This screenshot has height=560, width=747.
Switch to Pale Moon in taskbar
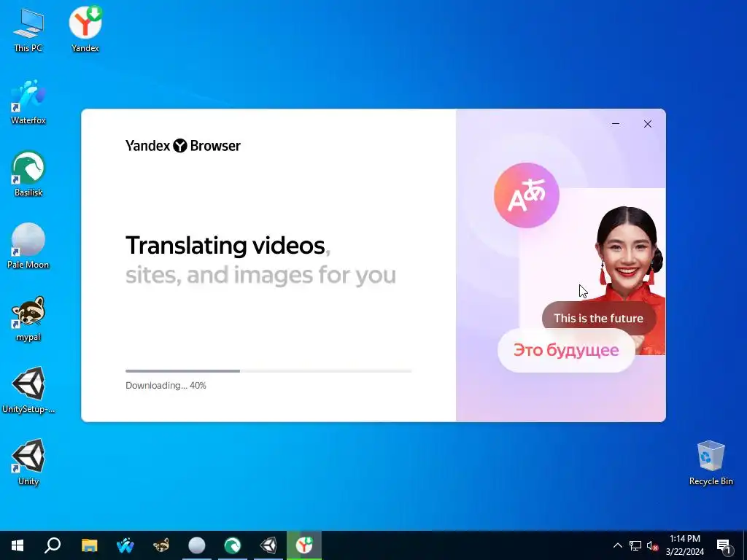coord(197,545)
